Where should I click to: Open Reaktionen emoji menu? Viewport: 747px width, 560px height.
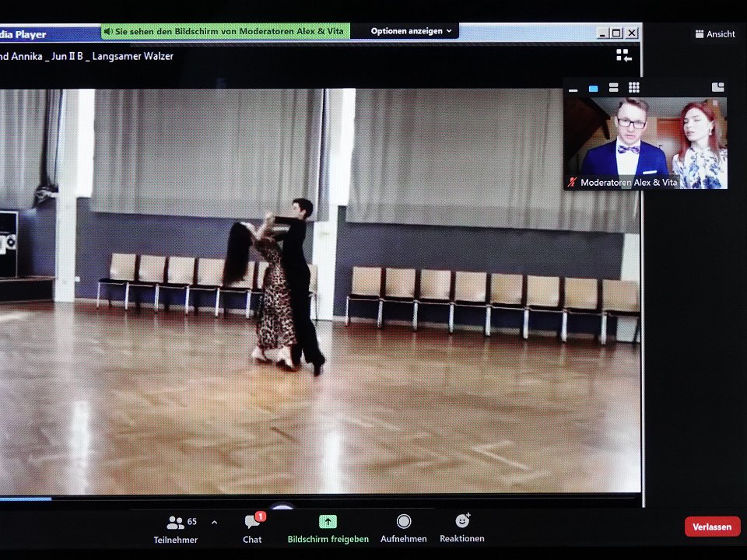462,528
